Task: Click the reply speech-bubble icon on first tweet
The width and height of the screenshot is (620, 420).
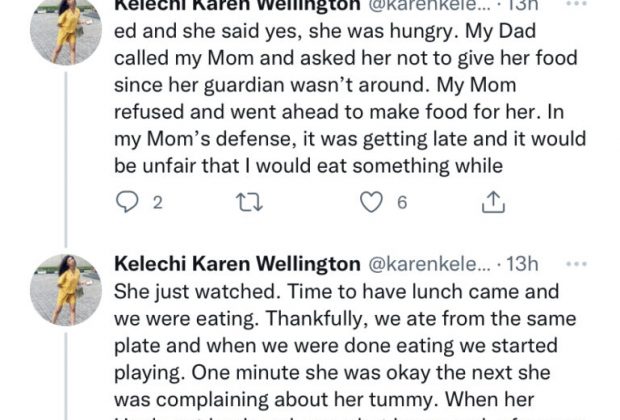Action: pyautogui.click(x=127, y=202)
